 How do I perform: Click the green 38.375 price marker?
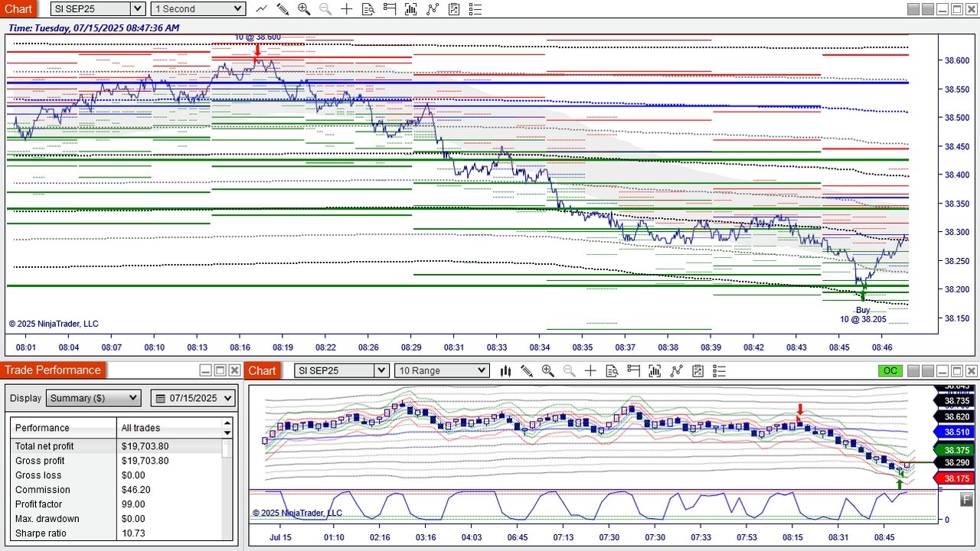957,451
